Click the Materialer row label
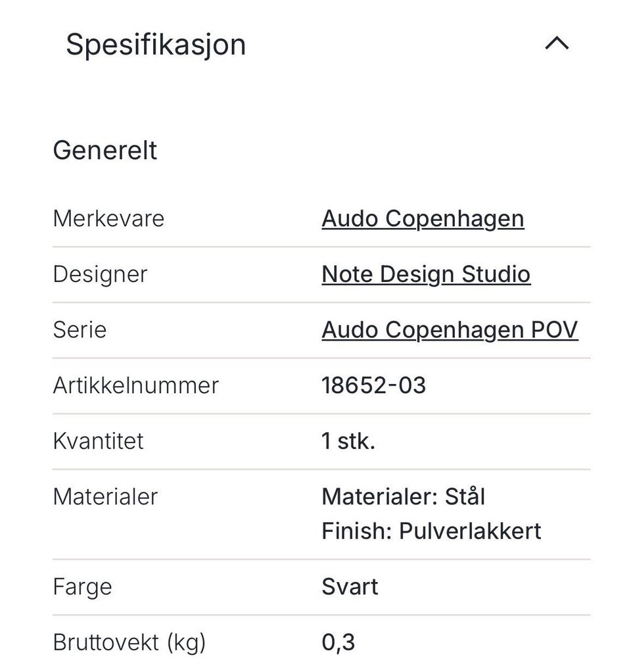The height and width of the screenshot is (672, 631). (105, 496)
